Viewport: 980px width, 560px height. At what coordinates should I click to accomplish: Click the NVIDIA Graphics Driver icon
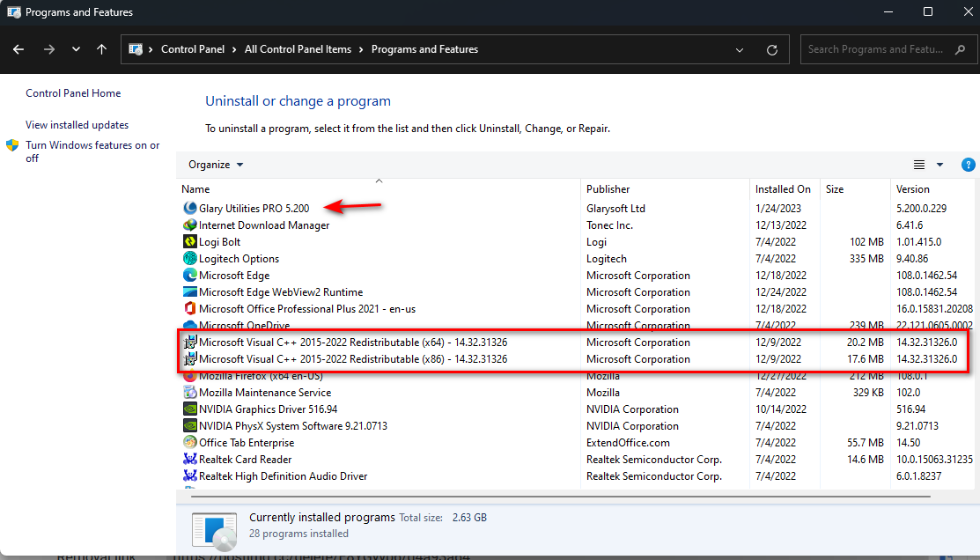pos(190,409)
